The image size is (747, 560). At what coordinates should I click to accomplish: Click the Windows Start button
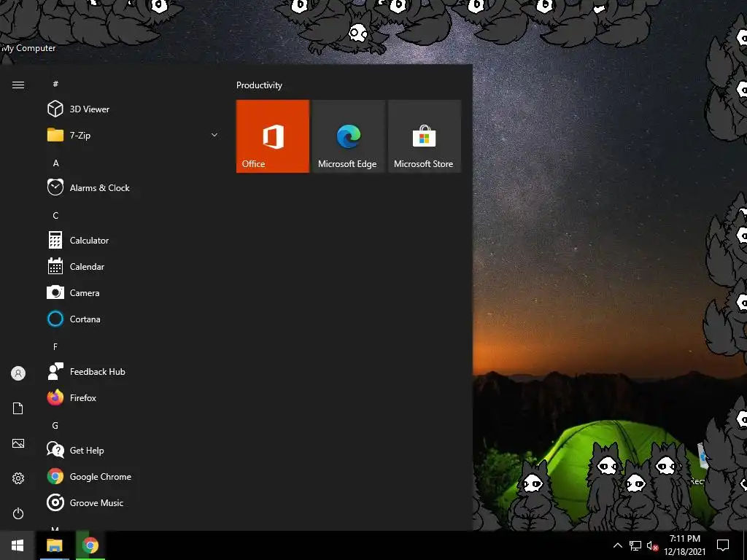pyautogui.click(x=18, y=545)
